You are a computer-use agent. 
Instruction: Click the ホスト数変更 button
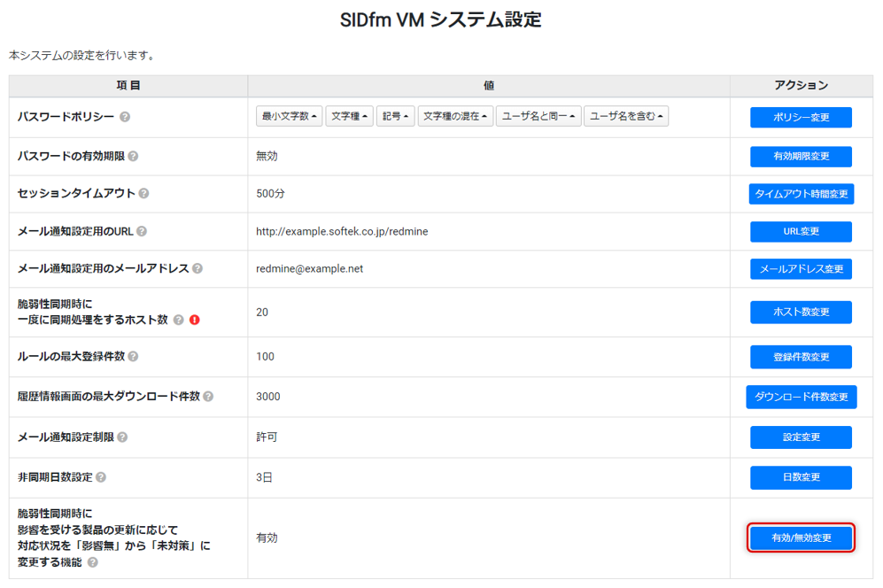click(x=801, y=312)
